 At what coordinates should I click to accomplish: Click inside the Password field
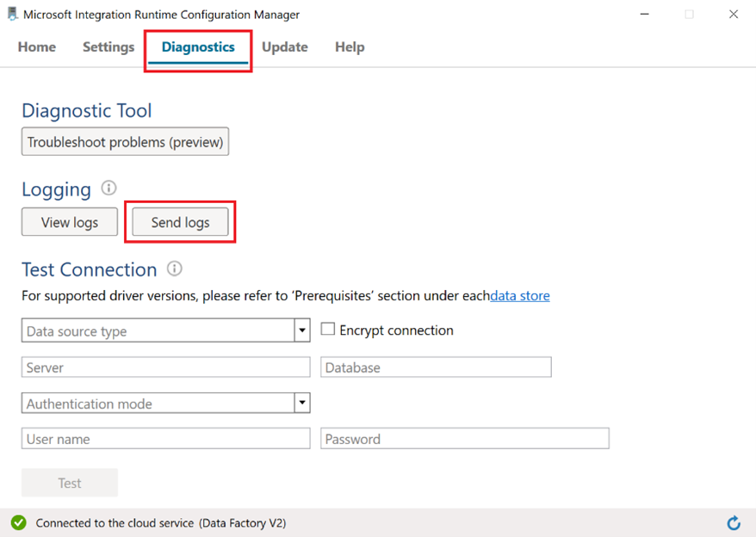(x=465, y=438)
